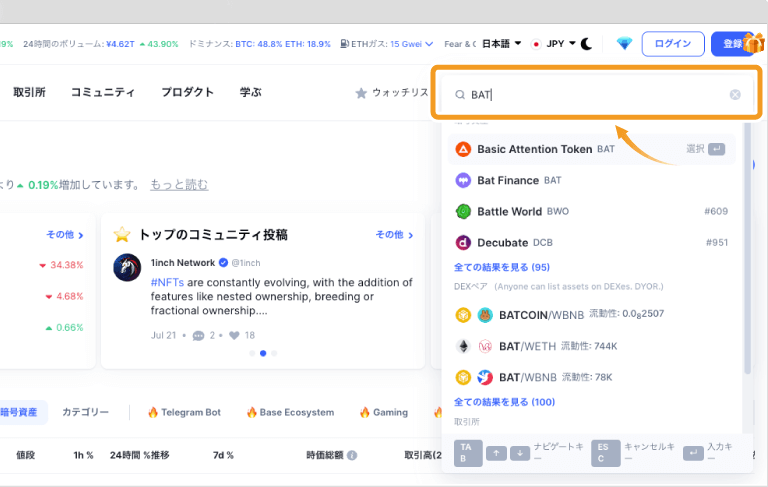Click the search results scrollbar
This screenshot has height=487, width=768.
747,248
